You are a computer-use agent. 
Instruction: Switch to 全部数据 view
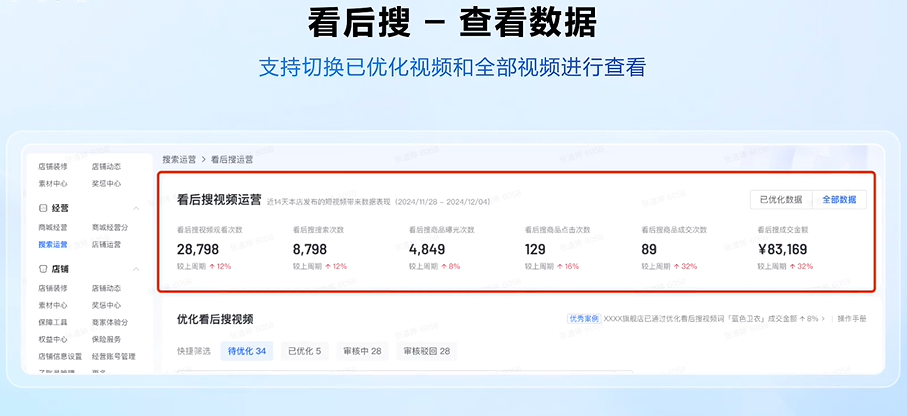tap(838, 200)
